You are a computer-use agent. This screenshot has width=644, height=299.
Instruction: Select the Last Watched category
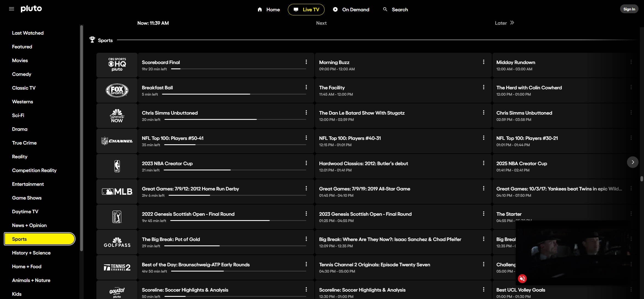click(28, 33)
